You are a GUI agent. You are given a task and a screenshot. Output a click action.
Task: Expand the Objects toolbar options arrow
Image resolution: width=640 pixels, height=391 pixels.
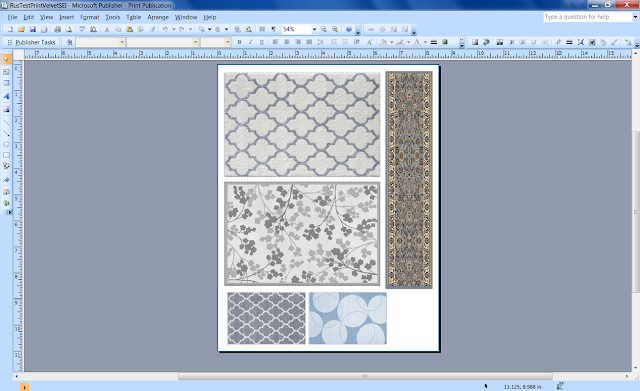click(x=9, y=213)
